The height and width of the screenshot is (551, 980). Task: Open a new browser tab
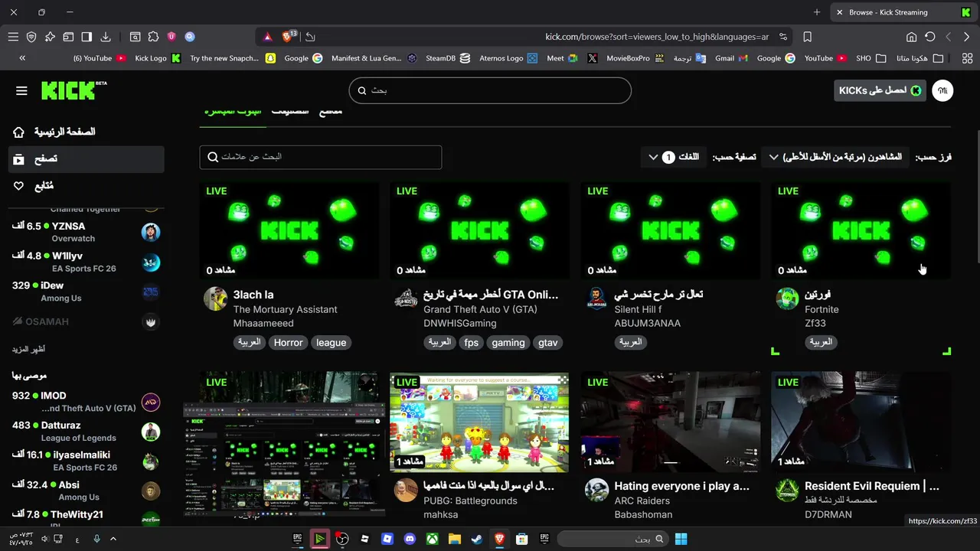817,12
